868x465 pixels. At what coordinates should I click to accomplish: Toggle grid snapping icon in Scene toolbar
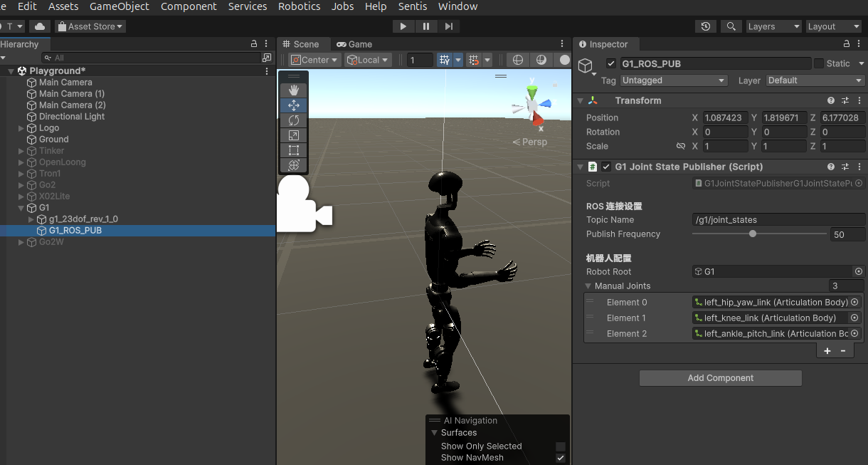click(445, 60)
